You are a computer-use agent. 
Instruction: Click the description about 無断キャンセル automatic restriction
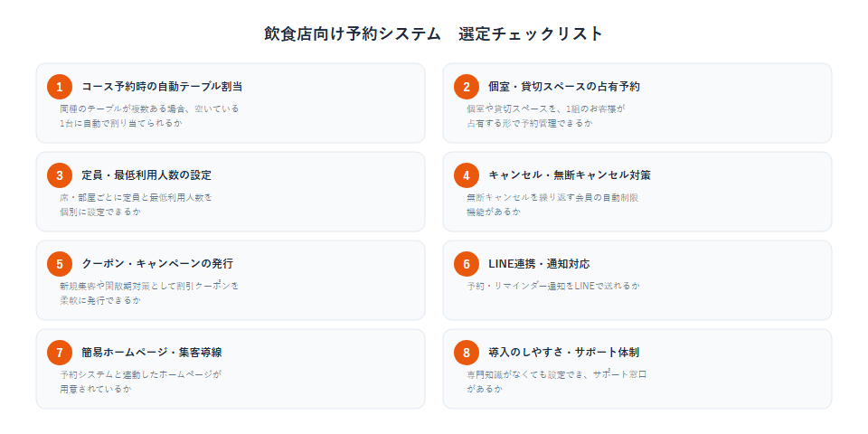coord(553,204)
